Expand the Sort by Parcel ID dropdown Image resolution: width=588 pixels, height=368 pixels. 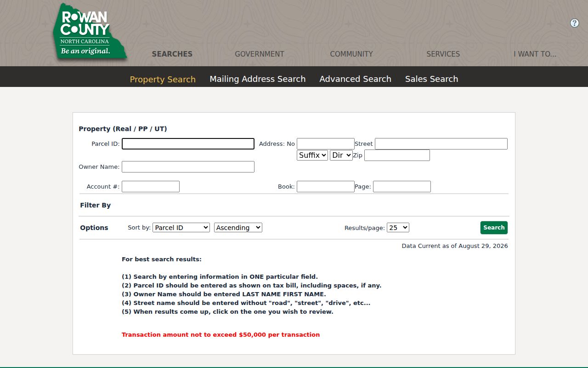(181, 227)
